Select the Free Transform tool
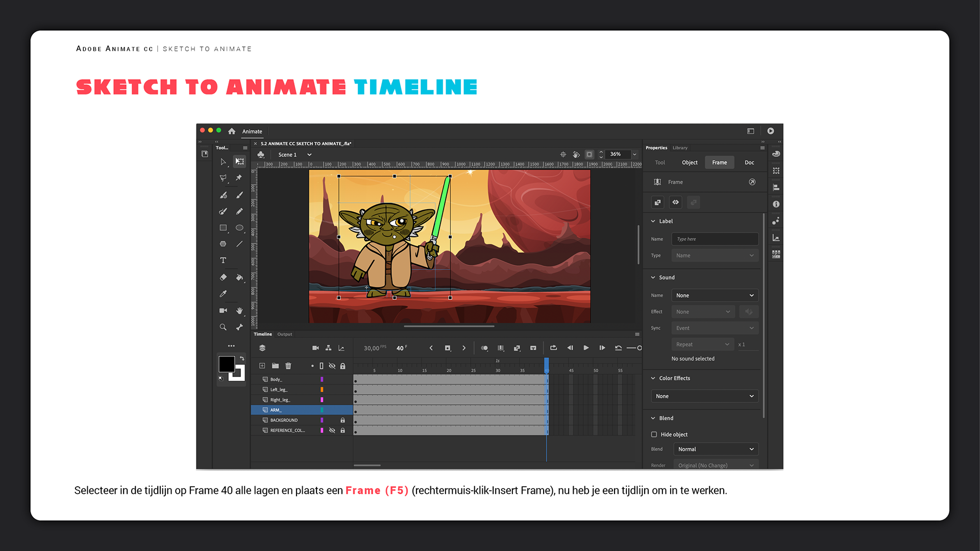This screenshot has width=980, height=551. [x=239, y=162]
